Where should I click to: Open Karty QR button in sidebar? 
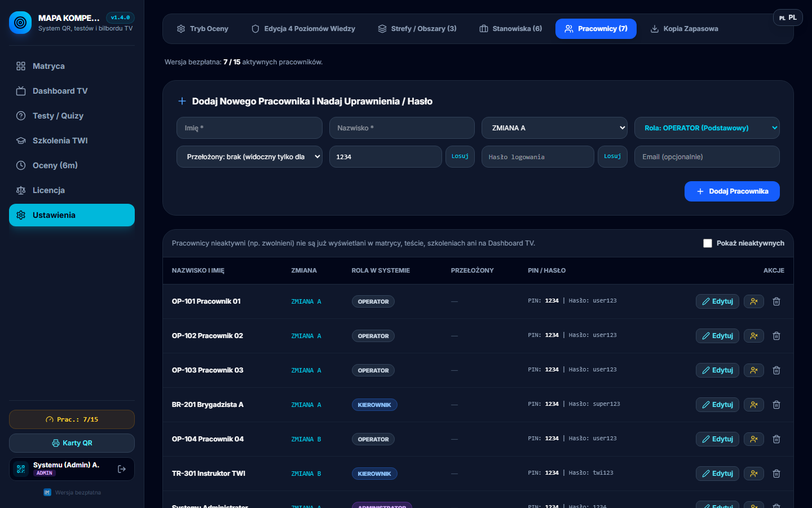pyautogui.click(x=72, y=443)
